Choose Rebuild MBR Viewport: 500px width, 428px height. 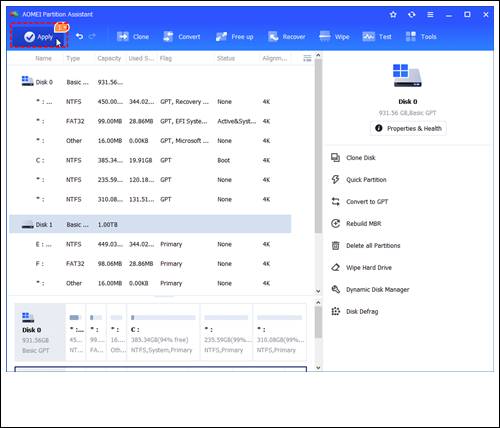point(356,224)
